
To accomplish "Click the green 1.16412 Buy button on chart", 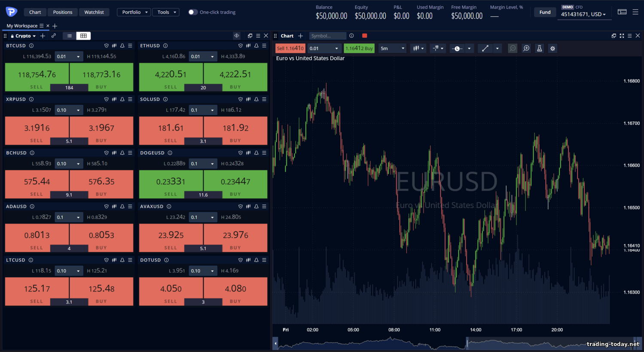I will [359, 49].
